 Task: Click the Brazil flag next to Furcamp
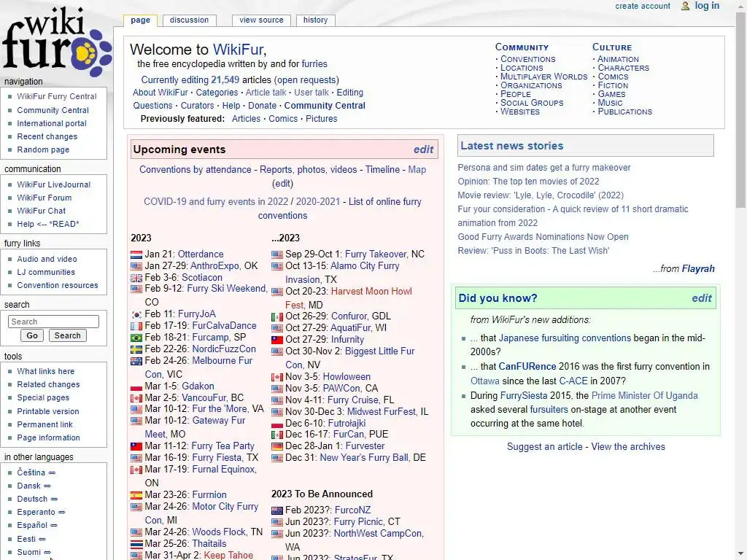click(136, 338)
